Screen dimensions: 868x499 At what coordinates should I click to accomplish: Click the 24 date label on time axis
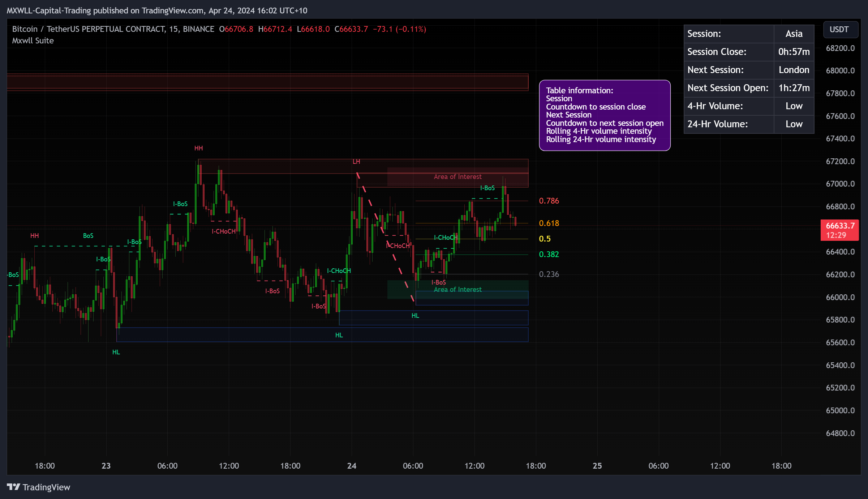tap(352, 466)
